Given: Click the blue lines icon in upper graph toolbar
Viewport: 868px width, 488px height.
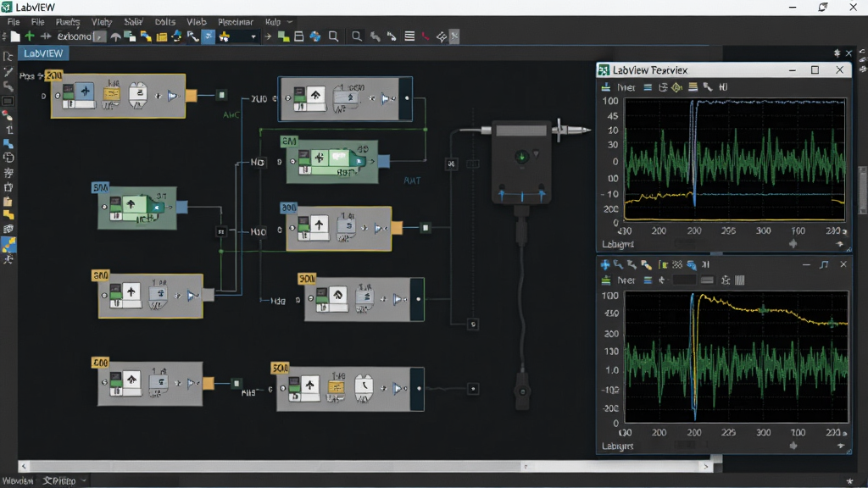Looking at the screenshot, I should (x=648, y=87).
